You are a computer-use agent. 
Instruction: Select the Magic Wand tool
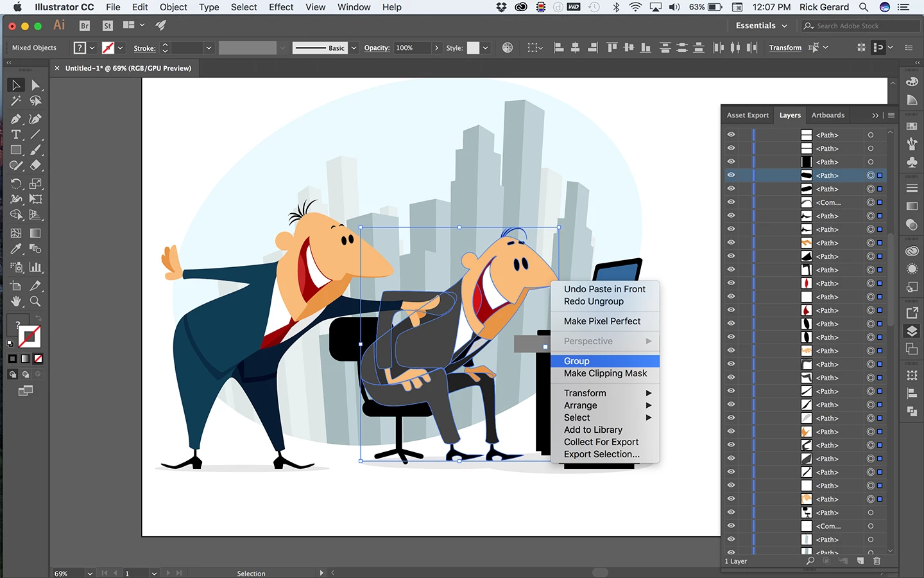coord(16,101)
